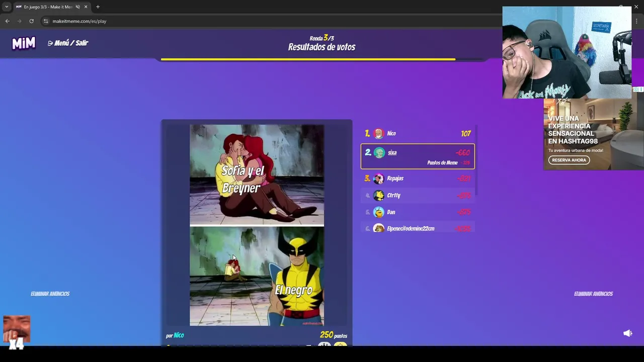Open the bottom meme panel El negro
644x362 pixels.
point(257,276)
